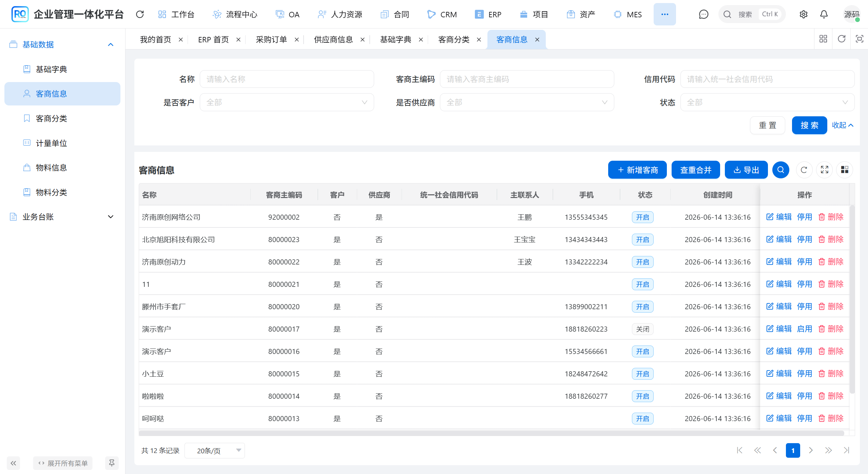Collapse the 基础数据 menu group
868x474 pixels.
[62, 44]
